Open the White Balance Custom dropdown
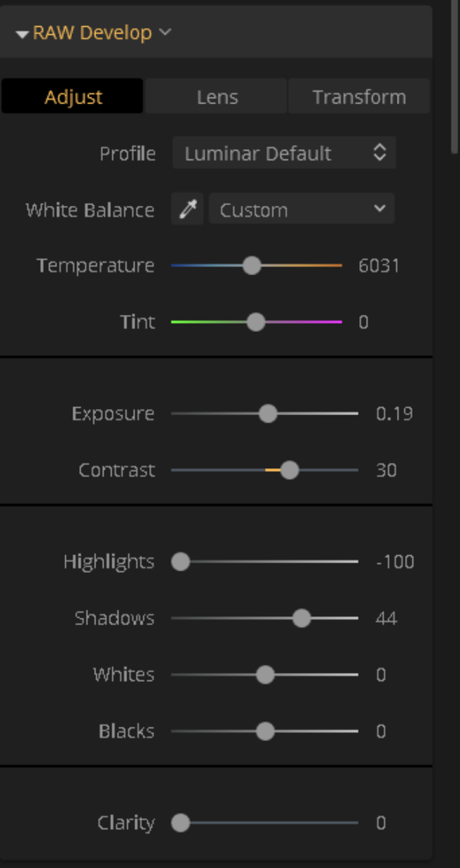This screenshot has height=868, width=460. [301, 209]
